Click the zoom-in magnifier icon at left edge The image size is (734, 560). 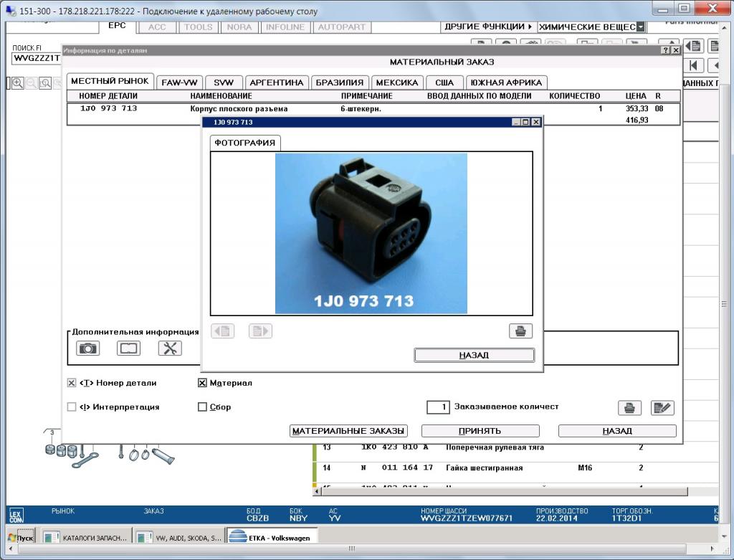17,83
